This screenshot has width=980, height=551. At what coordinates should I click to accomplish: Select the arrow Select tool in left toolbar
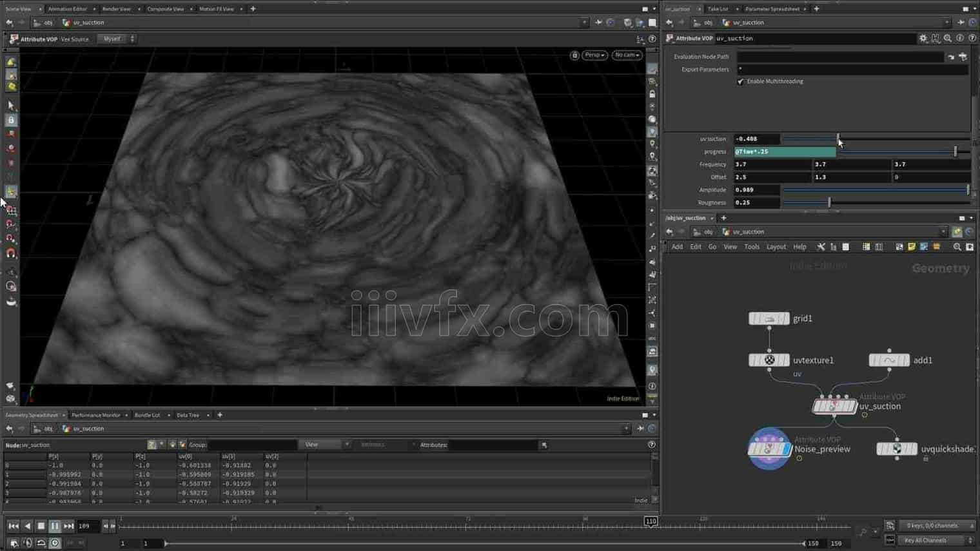(10, 105)
